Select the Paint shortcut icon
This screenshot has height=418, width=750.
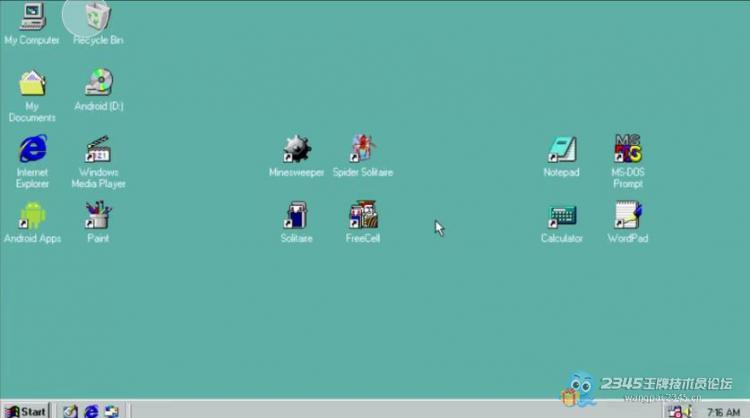(x=98, y=215)
